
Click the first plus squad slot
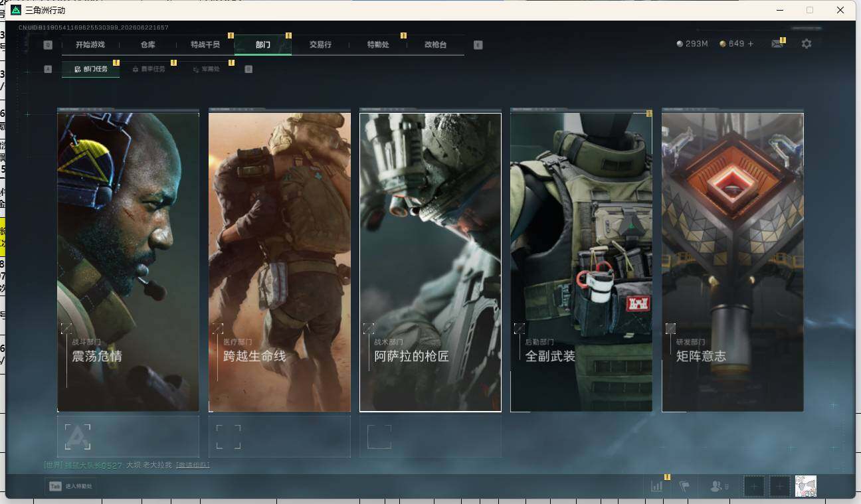[x=754, y=487]
